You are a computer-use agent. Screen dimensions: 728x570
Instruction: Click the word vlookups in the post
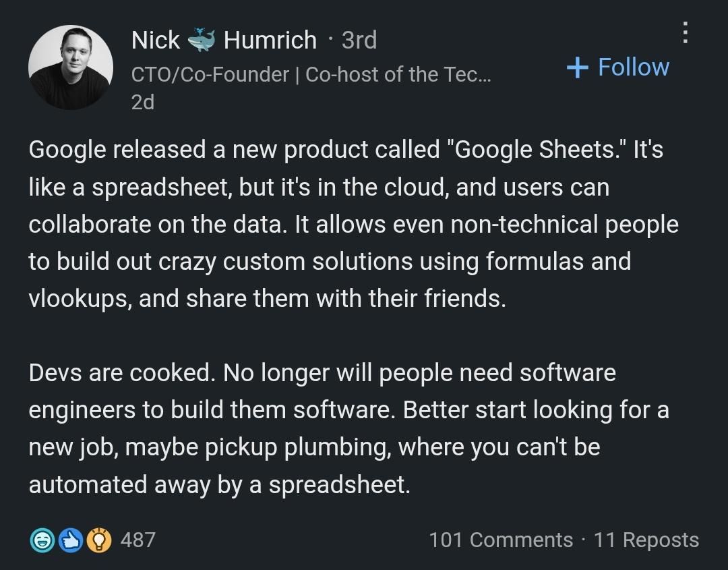click(x=79, y=298)
